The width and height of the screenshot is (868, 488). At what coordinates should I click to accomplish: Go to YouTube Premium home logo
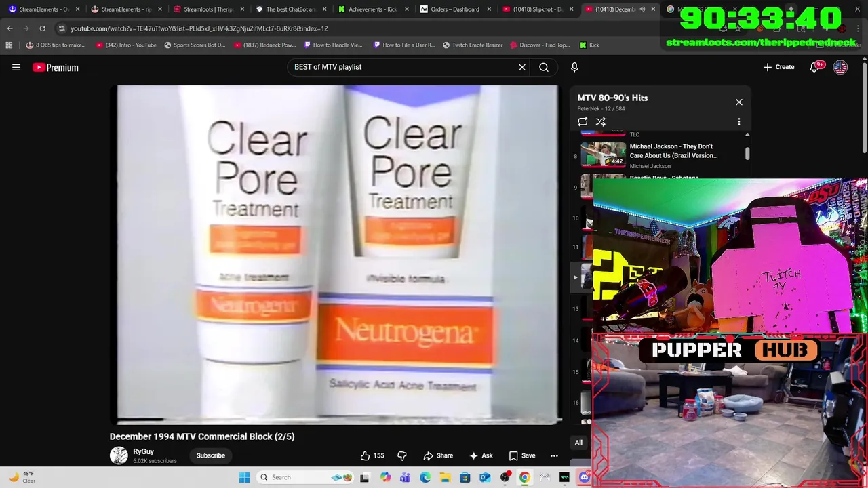click(56, 67)
